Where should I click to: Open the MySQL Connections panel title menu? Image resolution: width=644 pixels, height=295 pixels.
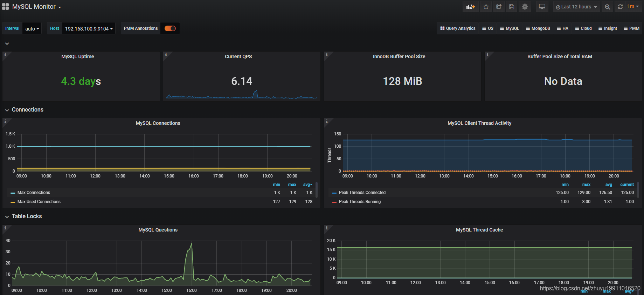pos(158,123)
